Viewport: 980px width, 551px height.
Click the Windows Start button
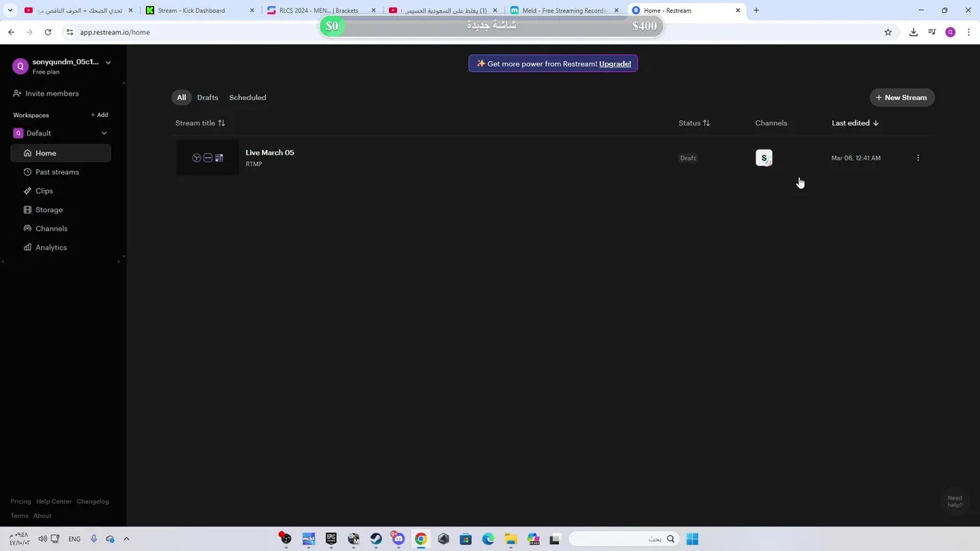click(692, 539)
